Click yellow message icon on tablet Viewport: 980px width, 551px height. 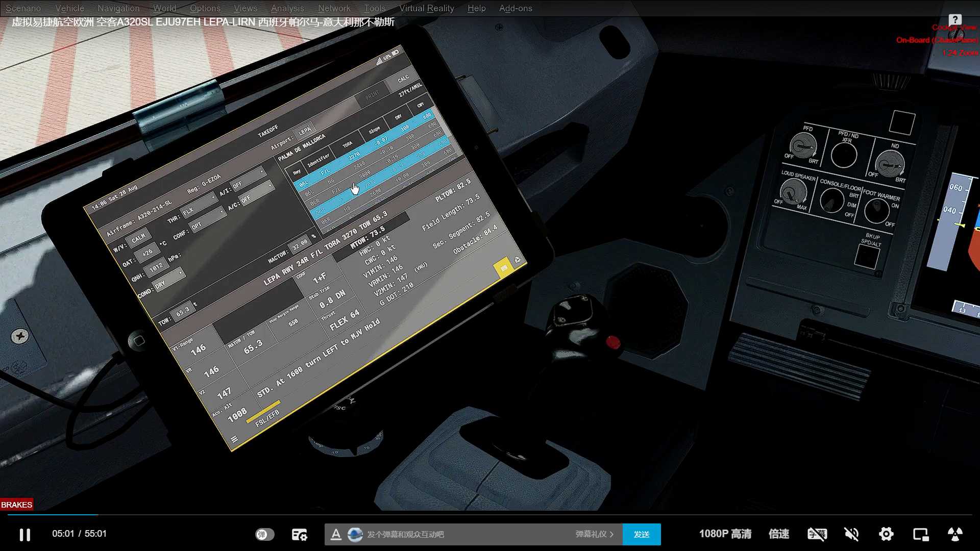click(503, 268)
